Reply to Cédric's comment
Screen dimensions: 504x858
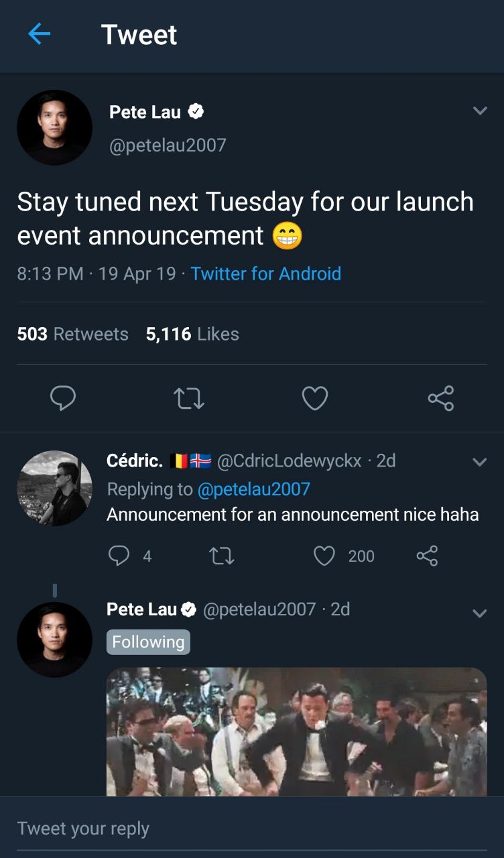click(119, 556)
